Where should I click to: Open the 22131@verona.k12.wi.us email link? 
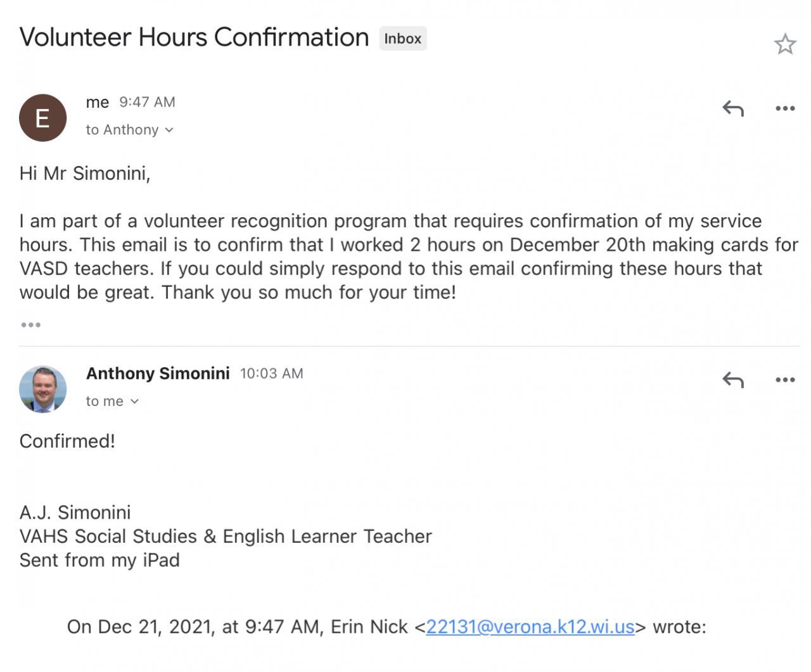pos(530,626)
